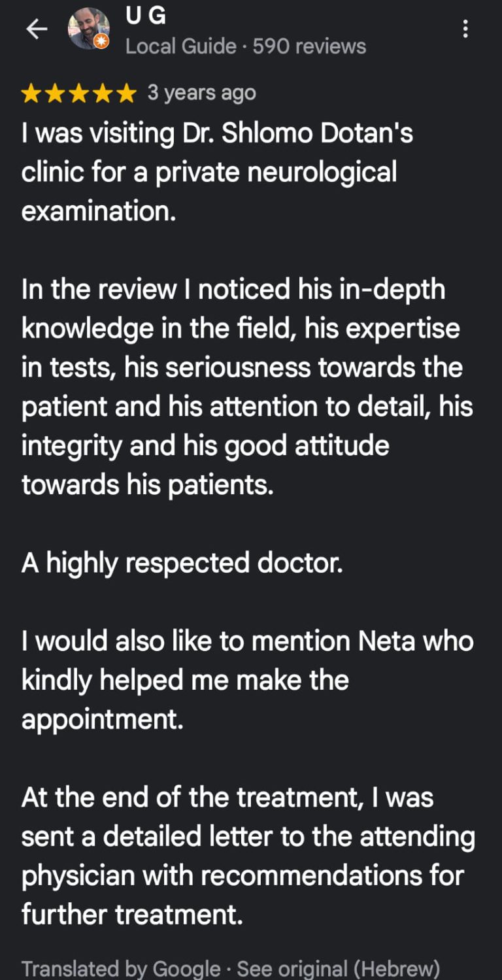Tap the Local Guide label
This screenshot has width=502, height=980.
click(x=180, y=46)
